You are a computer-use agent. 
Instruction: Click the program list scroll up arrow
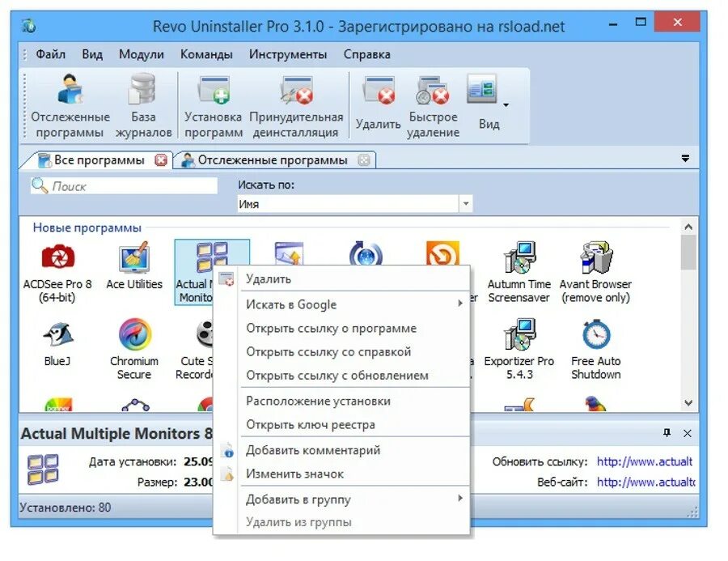pos(688,227)
